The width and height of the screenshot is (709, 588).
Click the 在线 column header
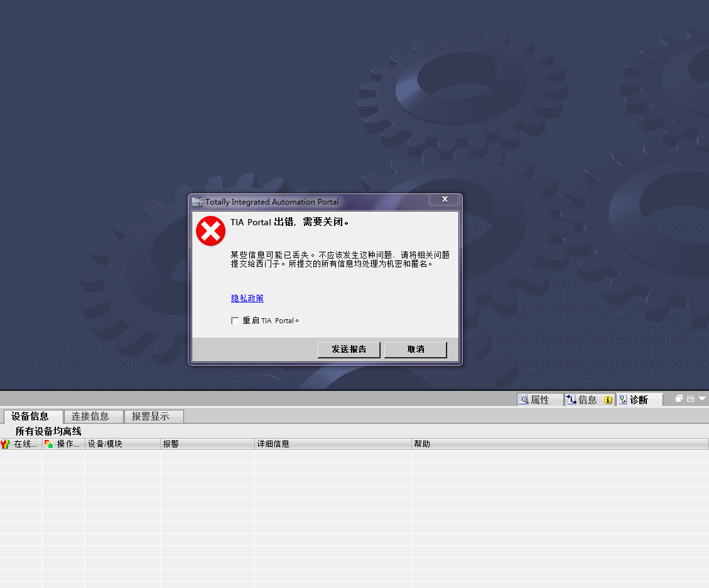point(21,444)
